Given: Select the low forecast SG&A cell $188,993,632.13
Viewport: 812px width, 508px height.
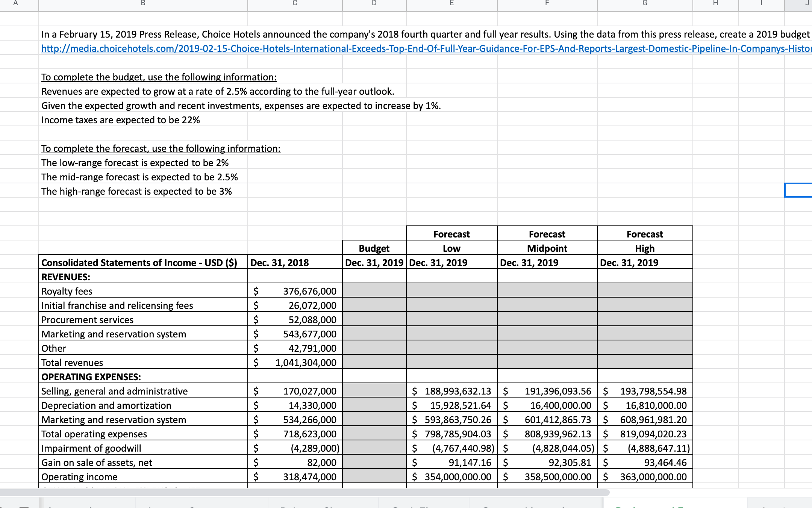Looking at the screenshot, I should (x=451, y=391).
